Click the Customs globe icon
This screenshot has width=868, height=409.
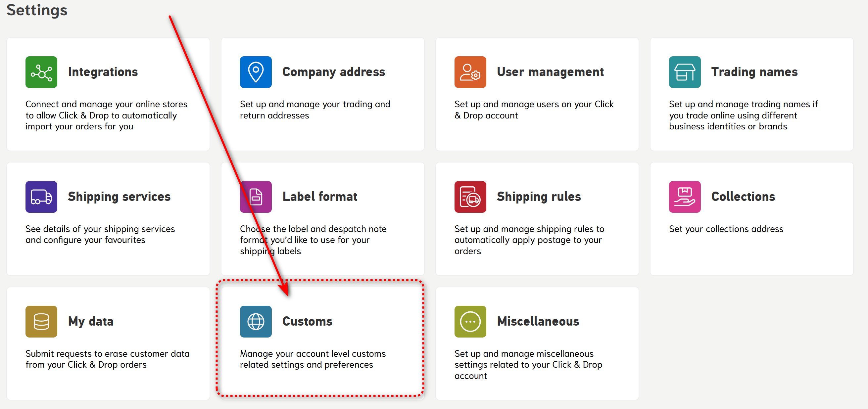256,321
